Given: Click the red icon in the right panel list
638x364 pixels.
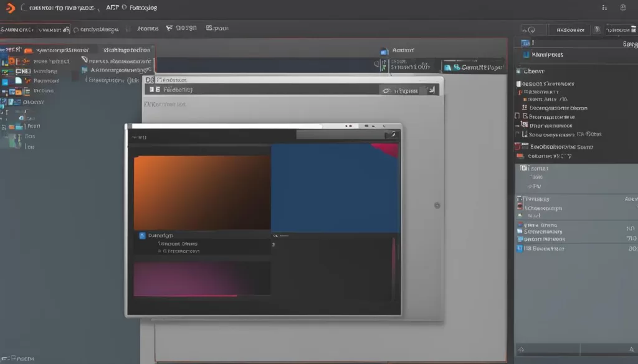Looking at the screenshot, I should [517, 147].
